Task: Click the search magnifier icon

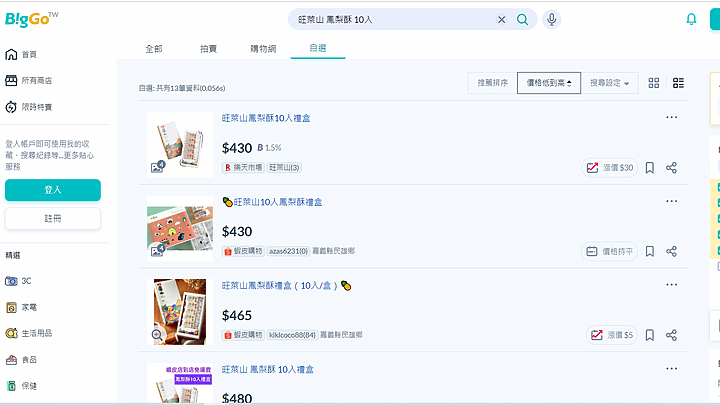Action: 522,19
